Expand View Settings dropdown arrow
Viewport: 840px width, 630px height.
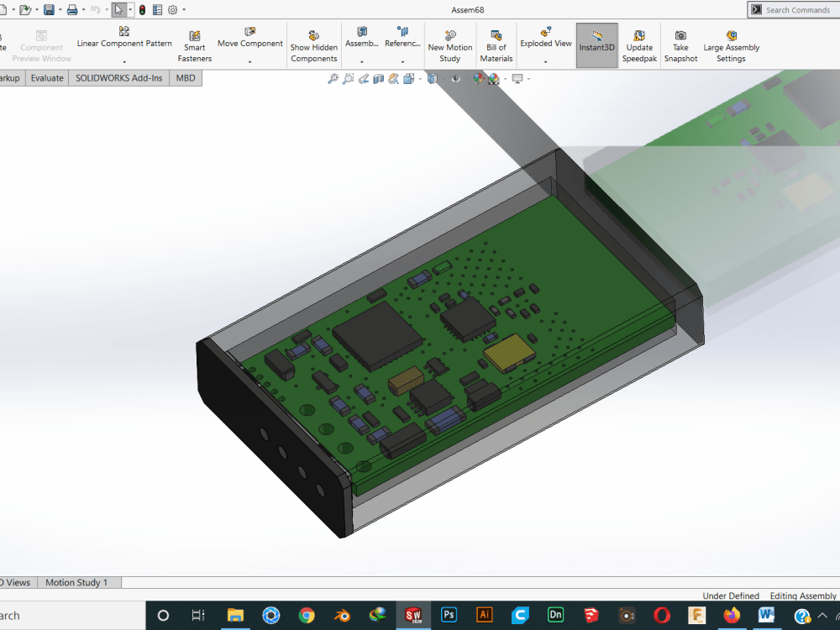pos(528,79)
